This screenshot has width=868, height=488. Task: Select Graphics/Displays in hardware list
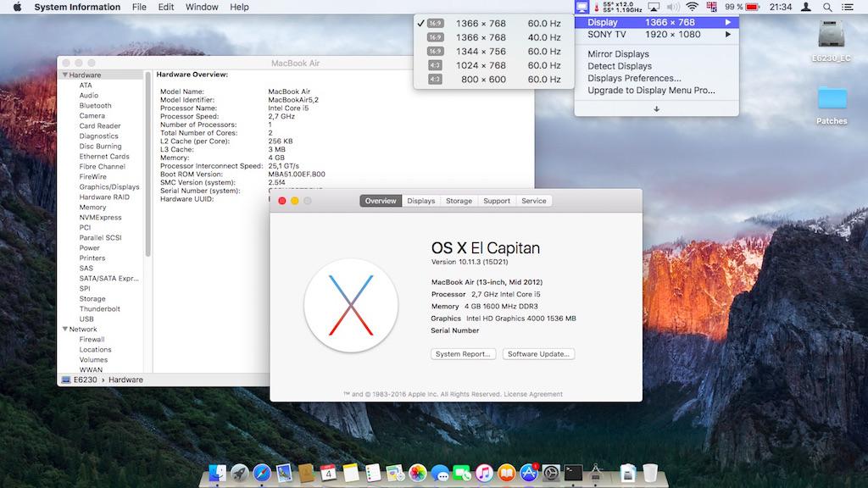[x=109, y=187]
